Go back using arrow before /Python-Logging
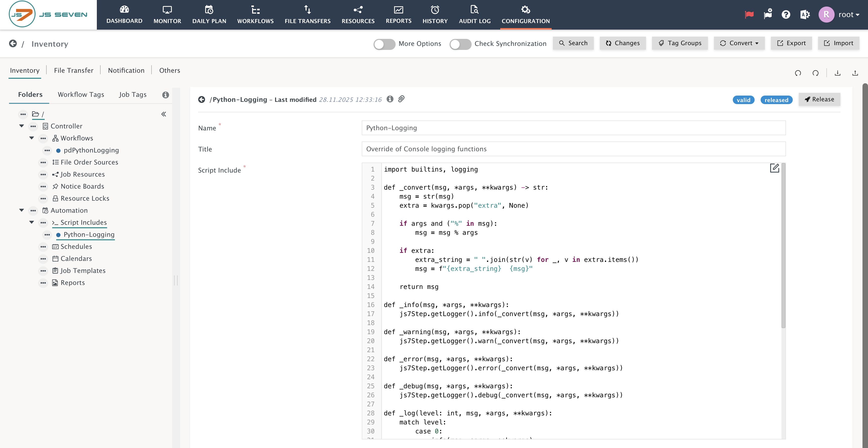The image size is (868, 448). click(201, 99)
